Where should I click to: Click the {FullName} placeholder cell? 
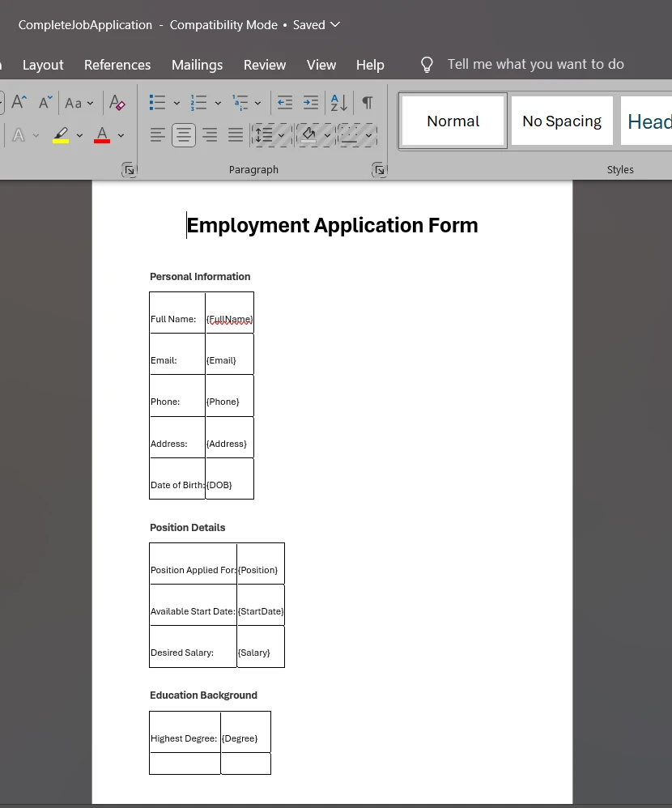229,319
